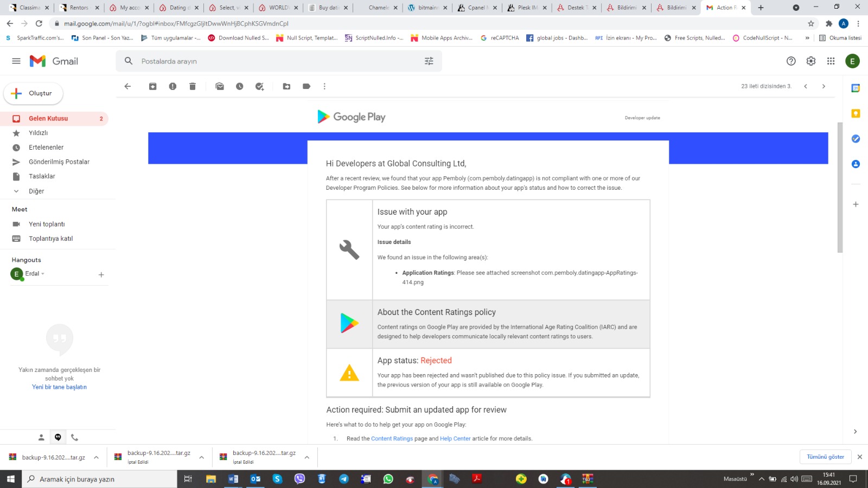Open the Chrome tab search dropdown

click(796, 8)
